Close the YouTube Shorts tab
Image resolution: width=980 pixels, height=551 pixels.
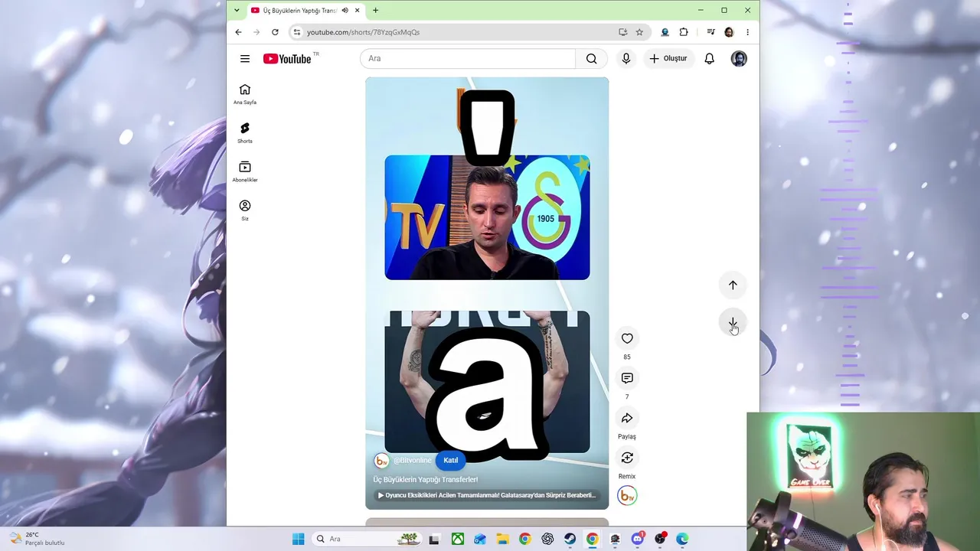[x=357, y=11]
